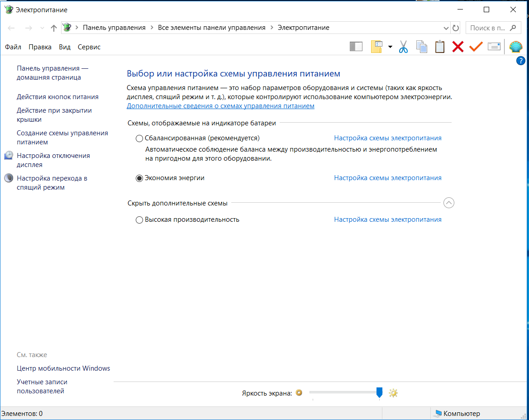529x420 pixels.
Task: Click Действия кнопок питания in sidebar
Action: click(57, 97)
